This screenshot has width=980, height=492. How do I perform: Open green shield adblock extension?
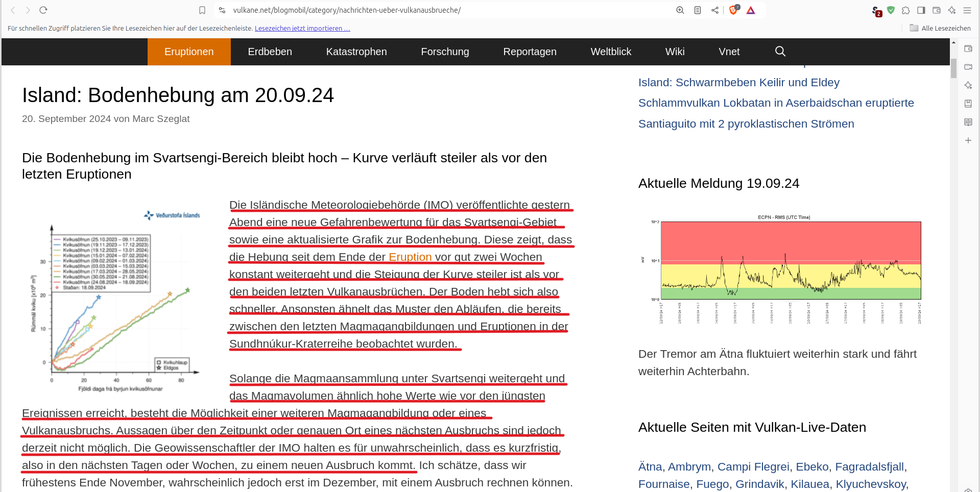point(891,10)
